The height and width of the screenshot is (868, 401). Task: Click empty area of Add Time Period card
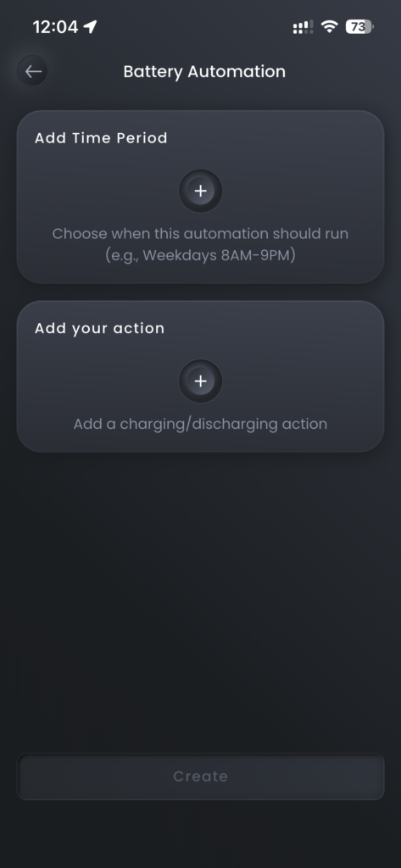(310, 166)
